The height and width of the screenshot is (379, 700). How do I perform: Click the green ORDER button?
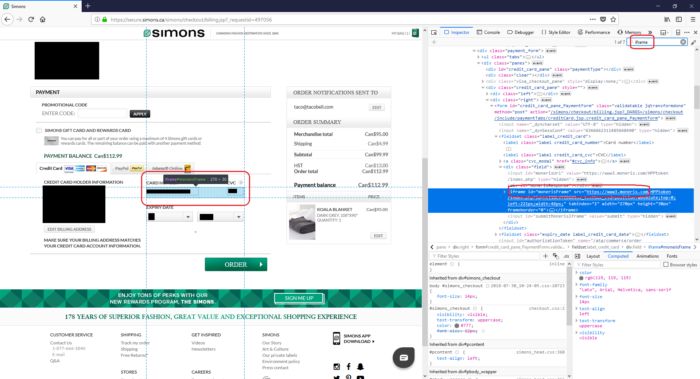point(236,264)
